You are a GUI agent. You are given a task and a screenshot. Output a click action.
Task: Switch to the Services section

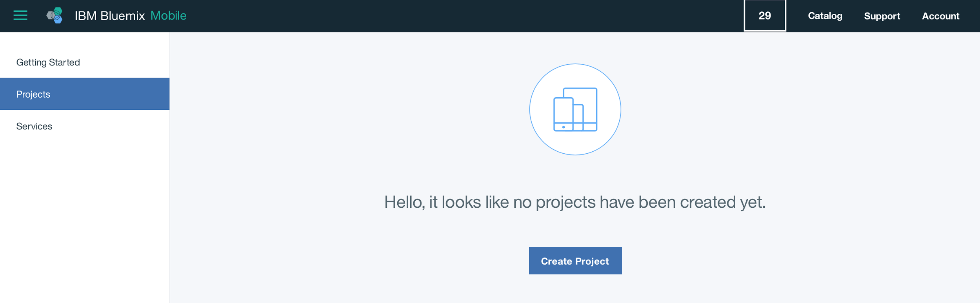[34, 126]
